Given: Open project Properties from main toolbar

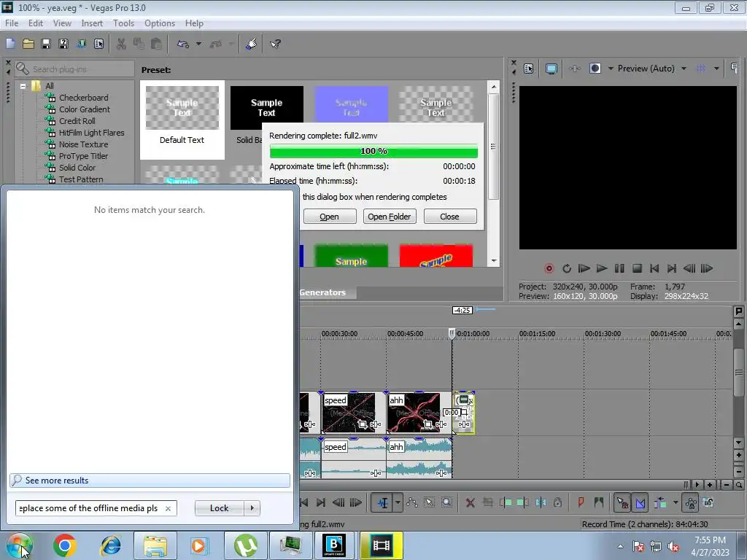Looking at the screenshot, I should (x=98, y=44).
